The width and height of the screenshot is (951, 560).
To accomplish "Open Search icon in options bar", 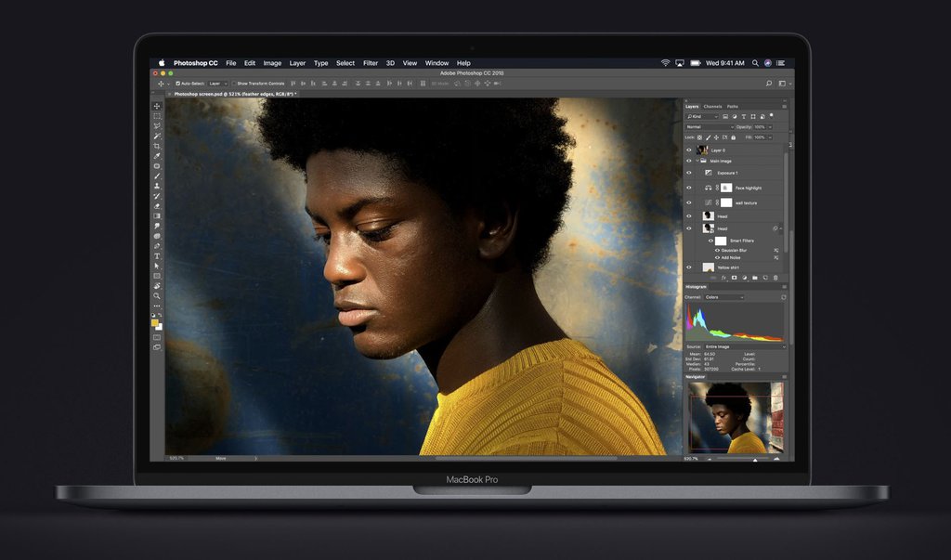I will point(768,84).
